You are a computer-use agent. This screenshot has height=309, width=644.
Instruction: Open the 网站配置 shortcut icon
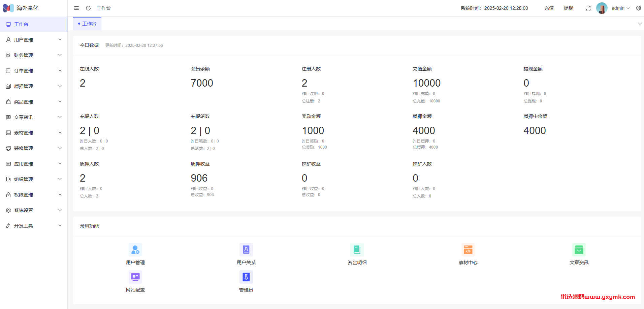(135, 277)
